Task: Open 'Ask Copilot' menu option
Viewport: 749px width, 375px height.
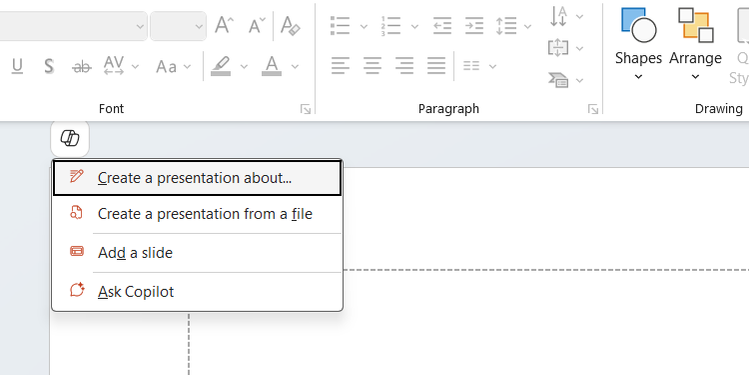Action: (197, 291)
